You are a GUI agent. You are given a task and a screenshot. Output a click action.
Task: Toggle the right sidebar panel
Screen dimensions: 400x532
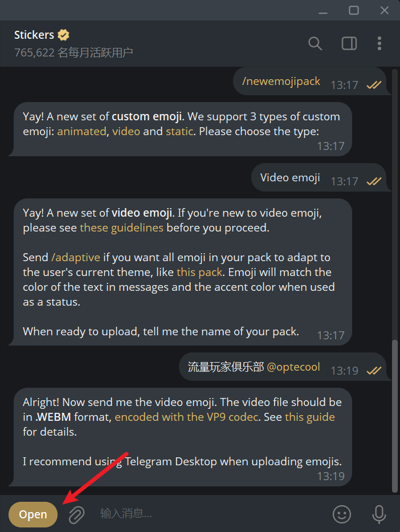click(x=349, y=43)
